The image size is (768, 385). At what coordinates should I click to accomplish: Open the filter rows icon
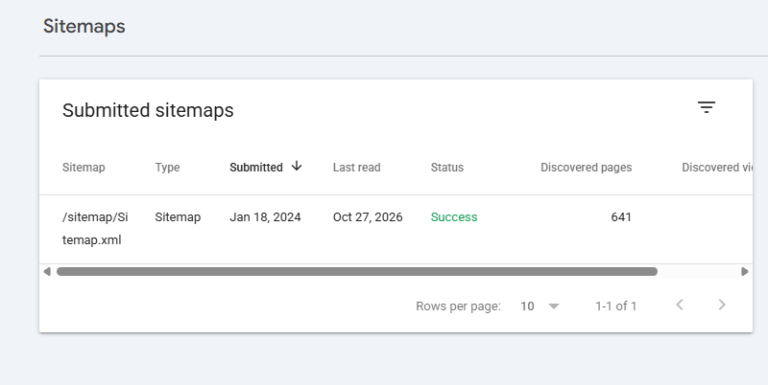[x=706, y=107]
